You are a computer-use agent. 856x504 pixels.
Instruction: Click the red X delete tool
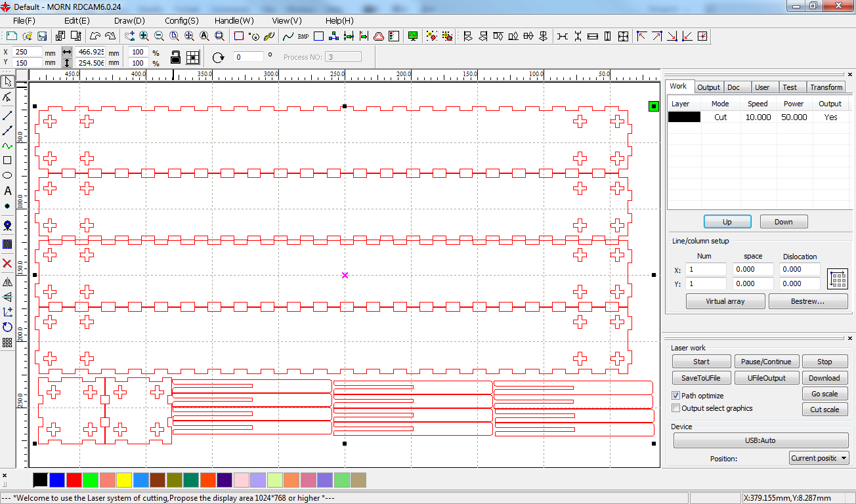pyautogui.click(x=7, y=263)
